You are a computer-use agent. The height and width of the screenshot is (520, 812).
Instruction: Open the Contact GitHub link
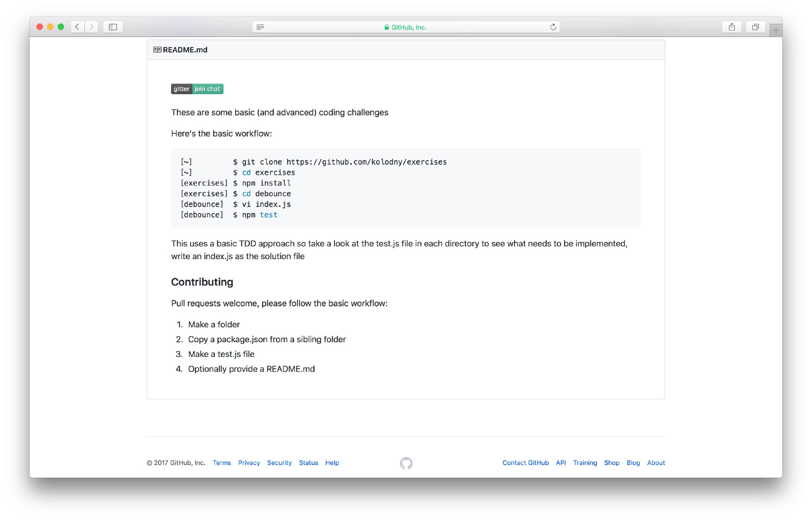(x=526, y=463)
